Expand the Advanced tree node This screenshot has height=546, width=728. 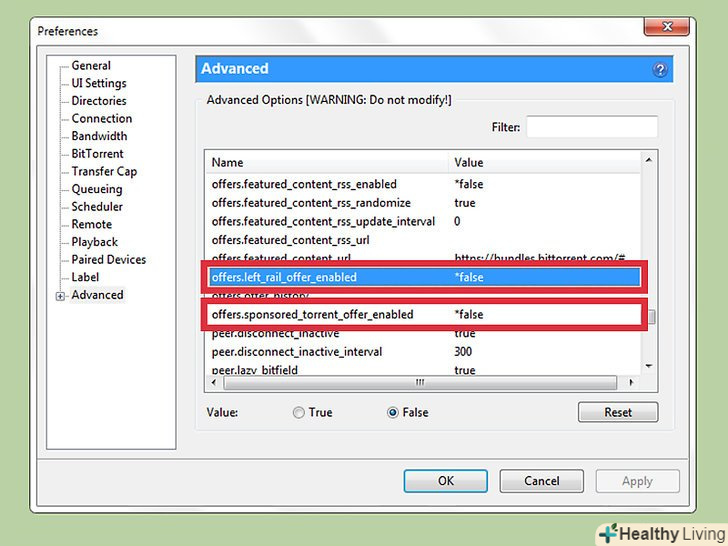pos(60,296)
